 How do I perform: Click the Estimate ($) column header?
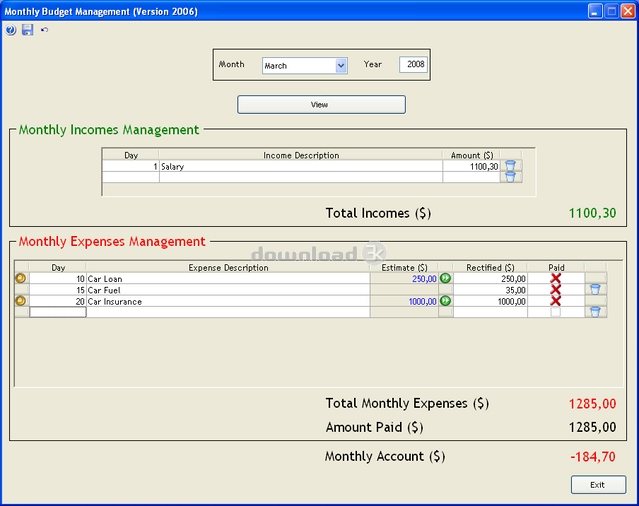point(404,268)
